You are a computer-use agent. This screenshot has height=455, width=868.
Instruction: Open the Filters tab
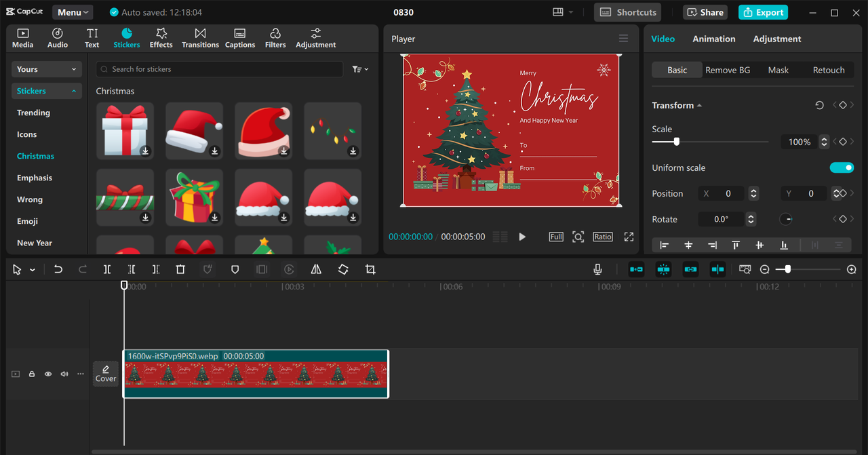[275, 38]
